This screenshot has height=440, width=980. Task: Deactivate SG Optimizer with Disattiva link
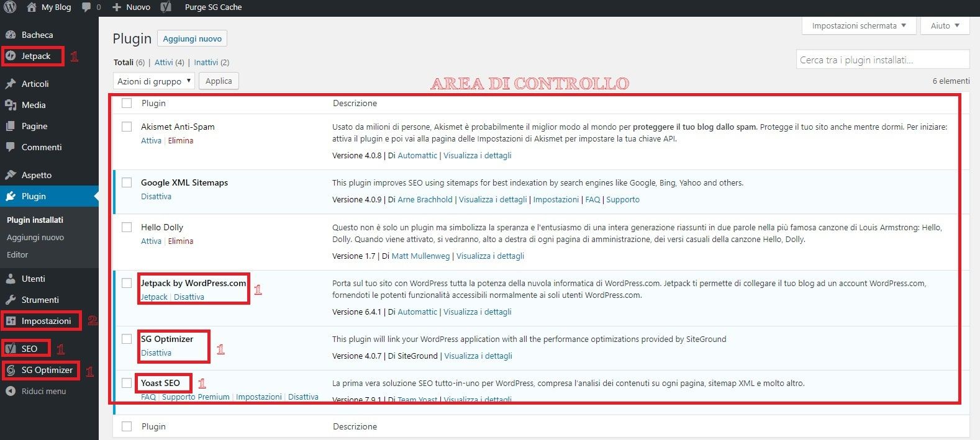[156, 353]
